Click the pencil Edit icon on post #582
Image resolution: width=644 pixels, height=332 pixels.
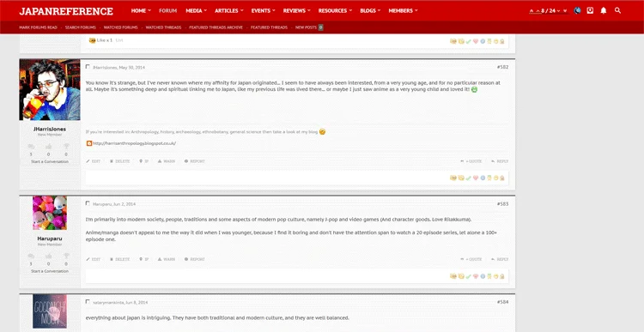coord(88,161)
